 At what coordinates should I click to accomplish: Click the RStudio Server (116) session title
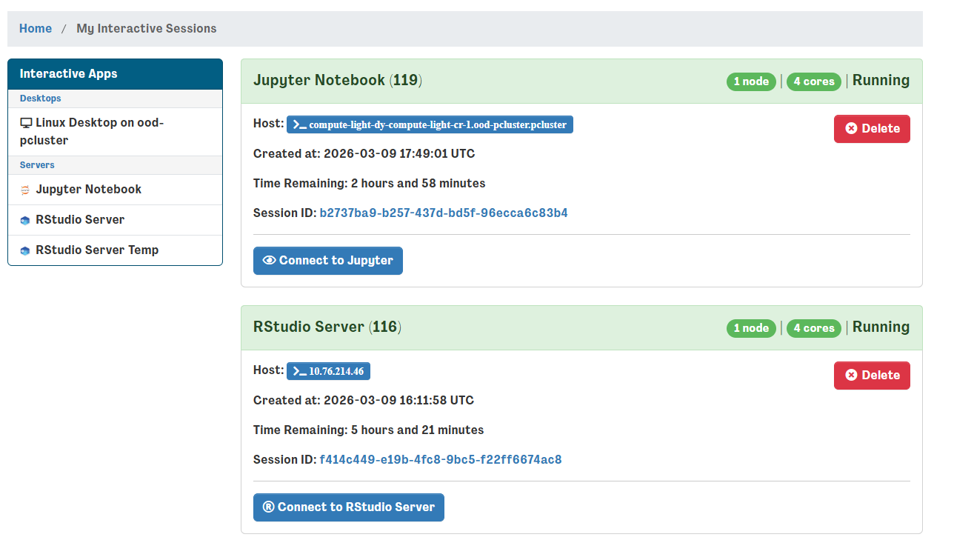coord(327,327)
